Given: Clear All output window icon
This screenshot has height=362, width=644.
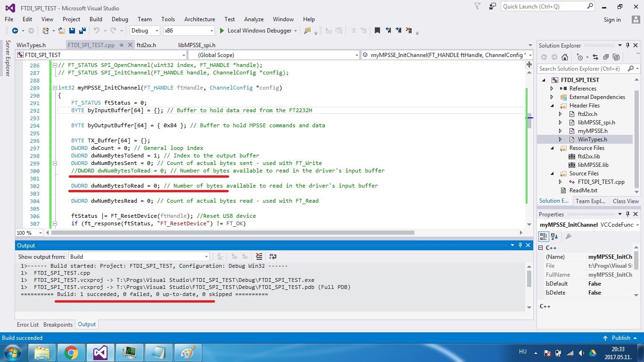Looking at the screenshot, I should 259,256.
